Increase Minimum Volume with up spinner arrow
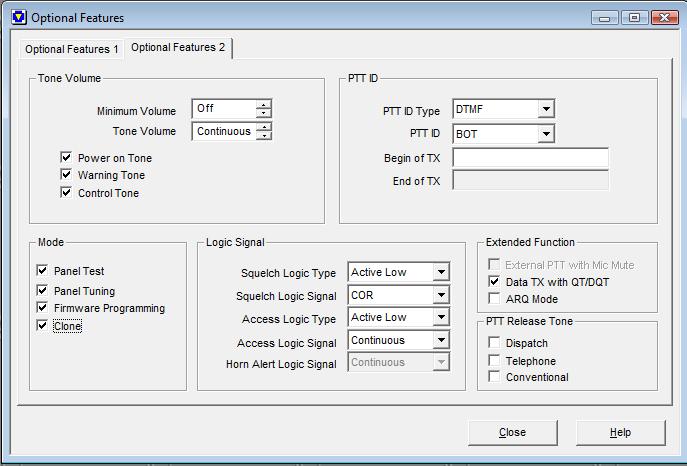The width and height of the screenshot is (687, 466). click(x=263, y=105)
